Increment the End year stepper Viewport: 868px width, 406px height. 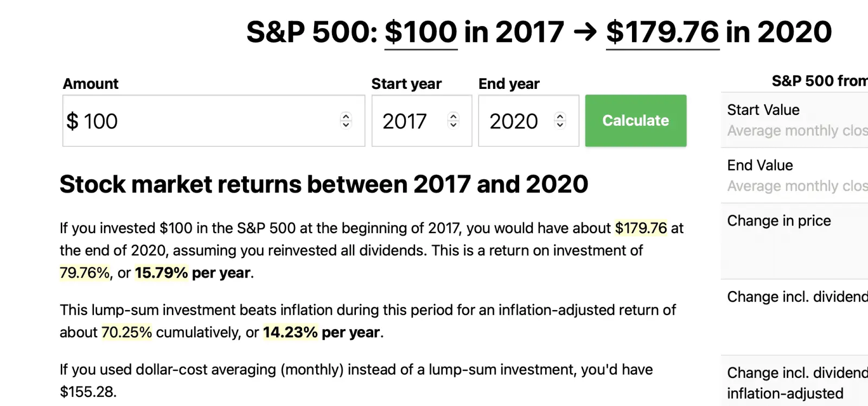(560, 116)
